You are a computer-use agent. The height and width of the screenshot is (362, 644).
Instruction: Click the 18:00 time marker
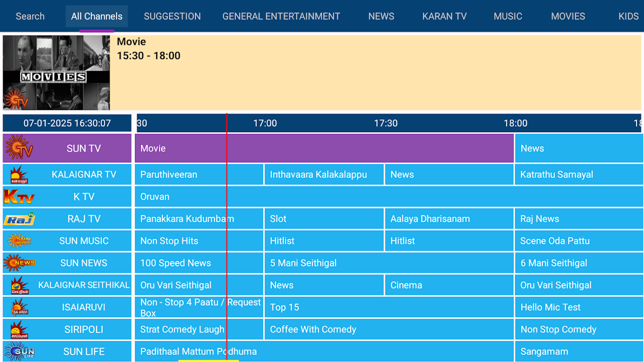(x=515, y=123)
